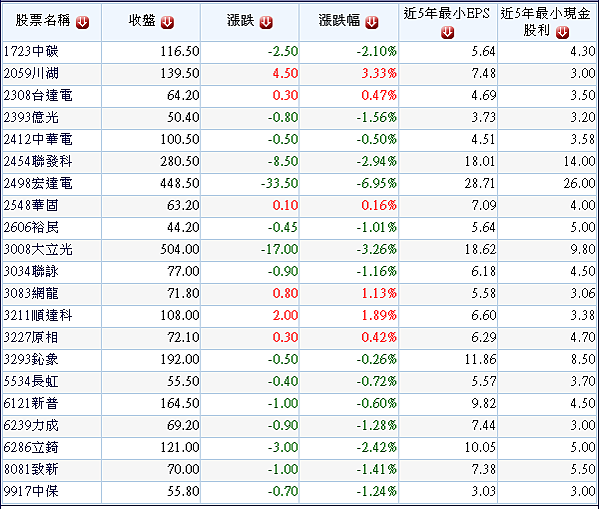Click minimum EPS 18.62 for 大立光
Viewport: 600px width, 509px height.
pyautogui.click(x=480, y=249)
